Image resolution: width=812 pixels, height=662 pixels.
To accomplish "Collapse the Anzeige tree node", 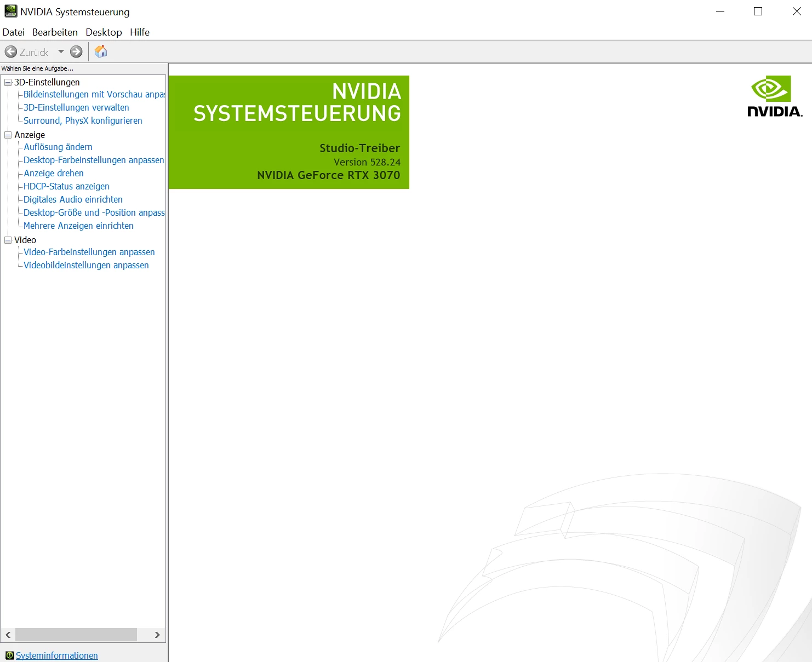I will [8, 135].
